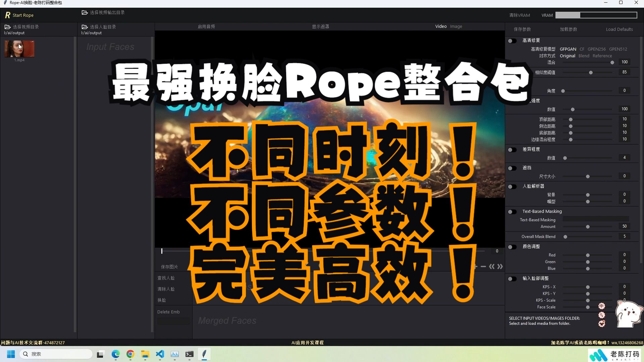Click the Load Defaults button

(619, 29)
